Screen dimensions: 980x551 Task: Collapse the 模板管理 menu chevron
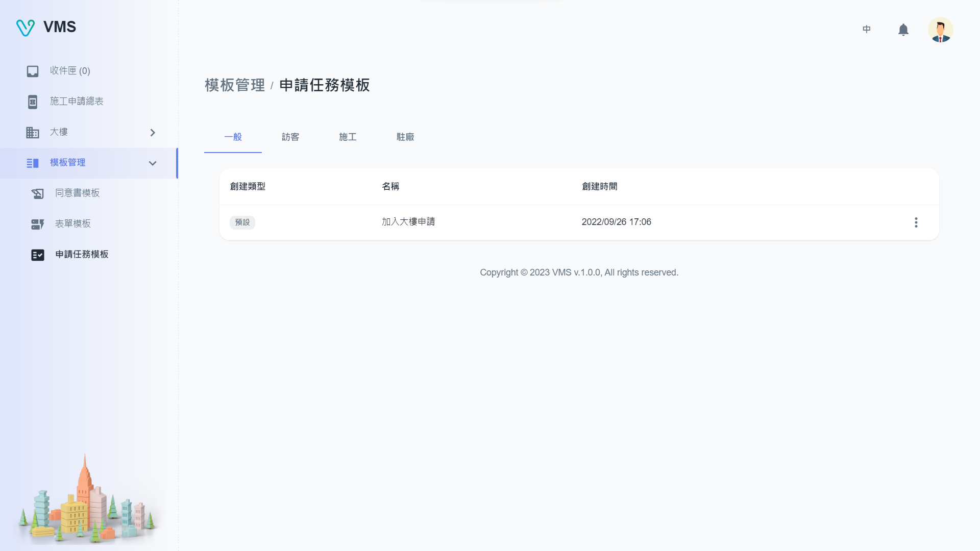[x=153, y=163]
